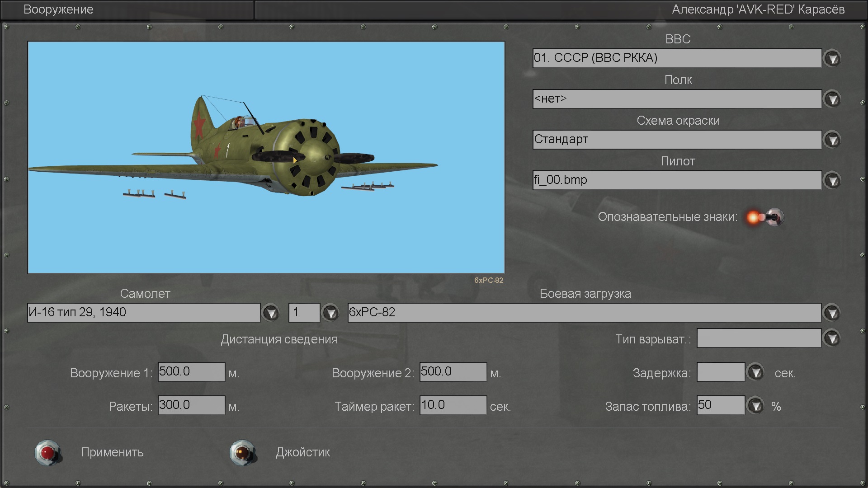Viewport: 868px width, 488px height.
Task: Open the Задержка delay dropdown arrow
Action: click(x=755, y=372)
